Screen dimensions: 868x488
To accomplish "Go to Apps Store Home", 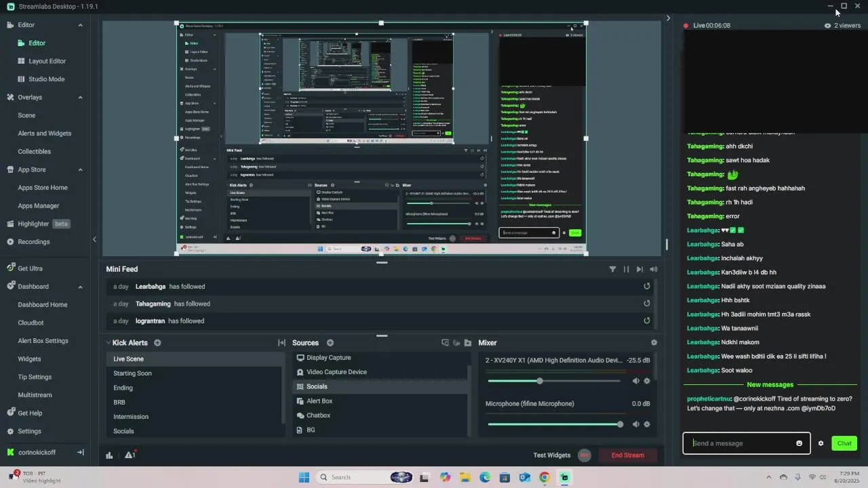I will coord(43,188).
